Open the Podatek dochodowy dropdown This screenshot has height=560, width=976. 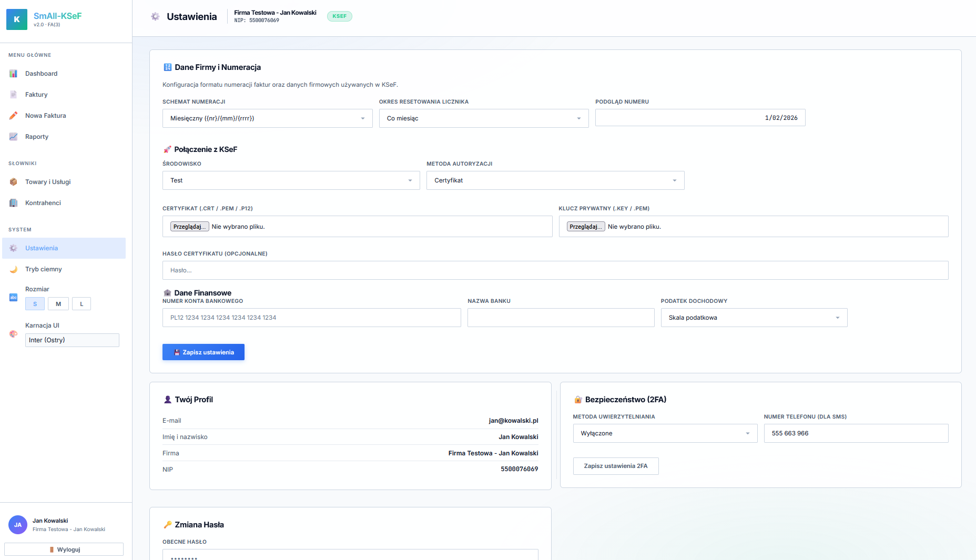coord(754,318)
